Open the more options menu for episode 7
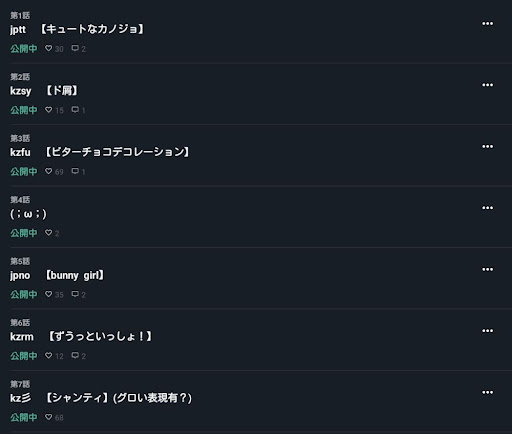The width and height of the screenshot is (512, 434). (x=487, y=392)
